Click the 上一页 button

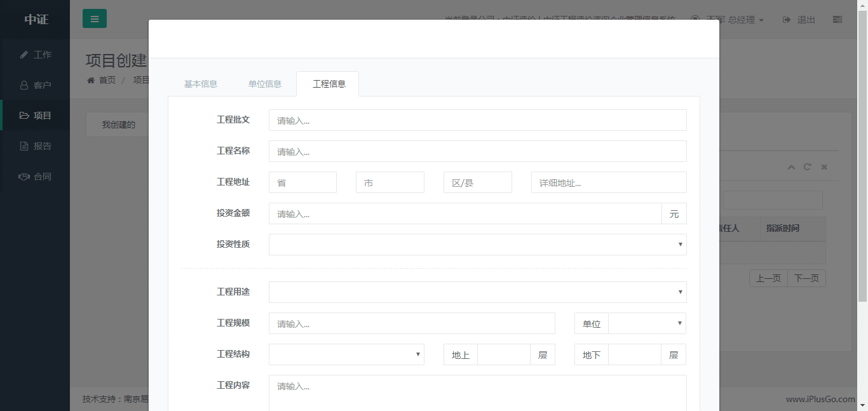[x=768, y=278]
